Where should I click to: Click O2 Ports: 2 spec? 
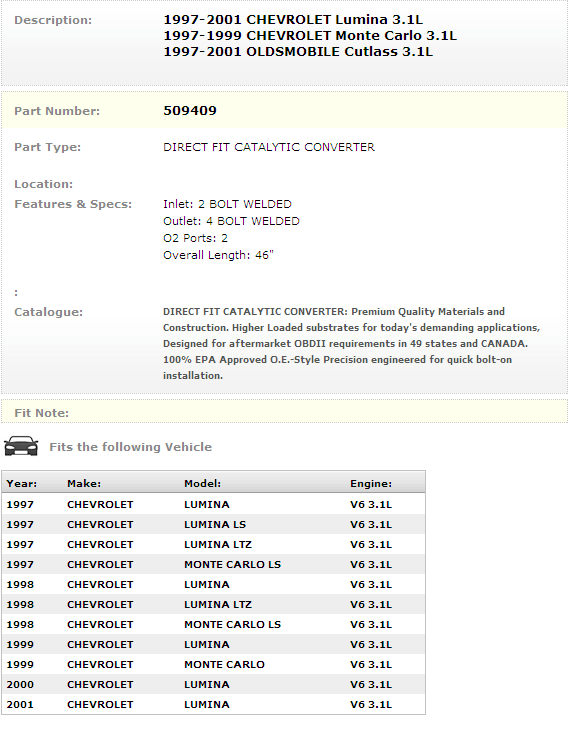pyautogui.click(x=195, y=238)
